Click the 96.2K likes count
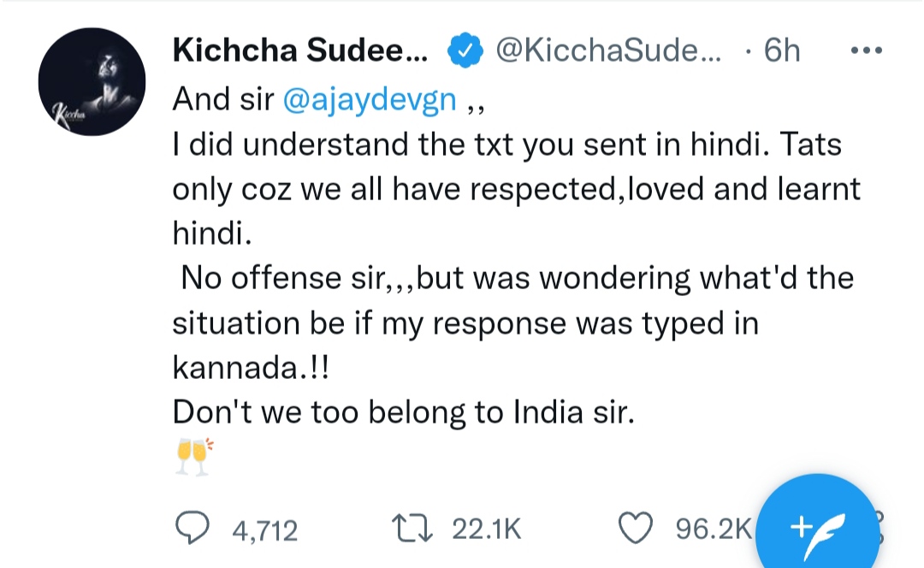 [x=713, y=530]
